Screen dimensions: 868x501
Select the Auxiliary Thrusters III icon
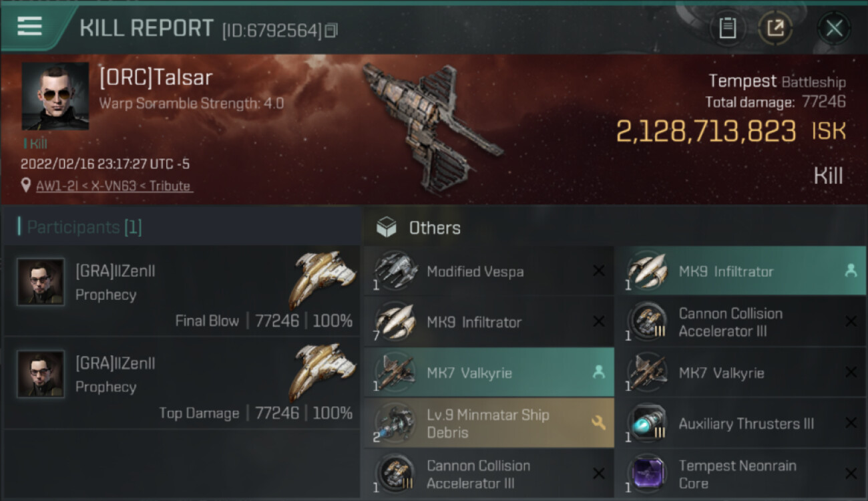[647, 423]
